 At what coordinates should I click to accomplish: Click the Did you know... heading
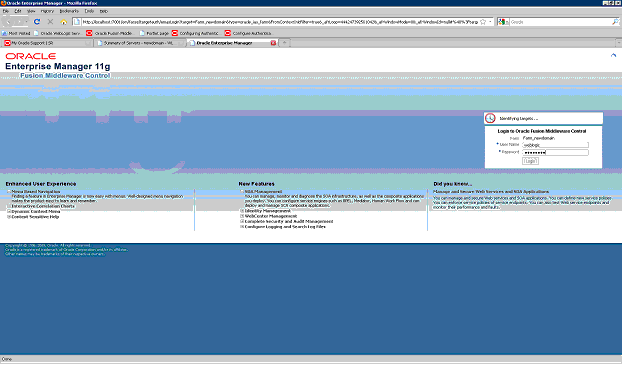pyautogui.click(x=453, y=184)
